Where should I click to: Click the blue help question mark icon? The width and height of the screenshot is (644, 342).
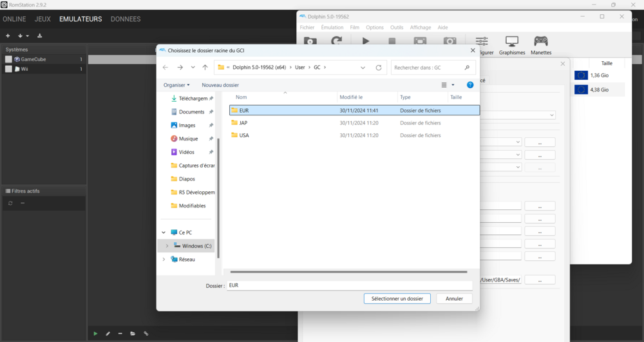(x=470, y=85)
